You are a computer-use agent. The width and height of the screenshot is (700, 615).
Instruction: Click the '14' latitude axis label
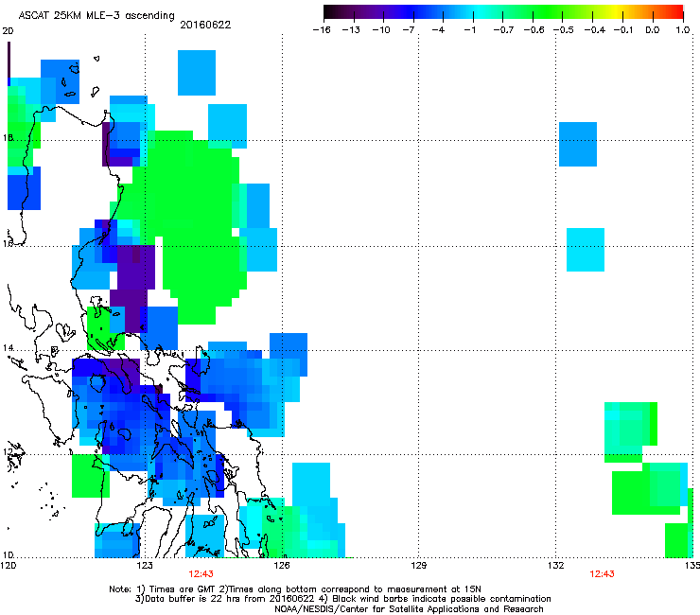[x=8, y=347]
